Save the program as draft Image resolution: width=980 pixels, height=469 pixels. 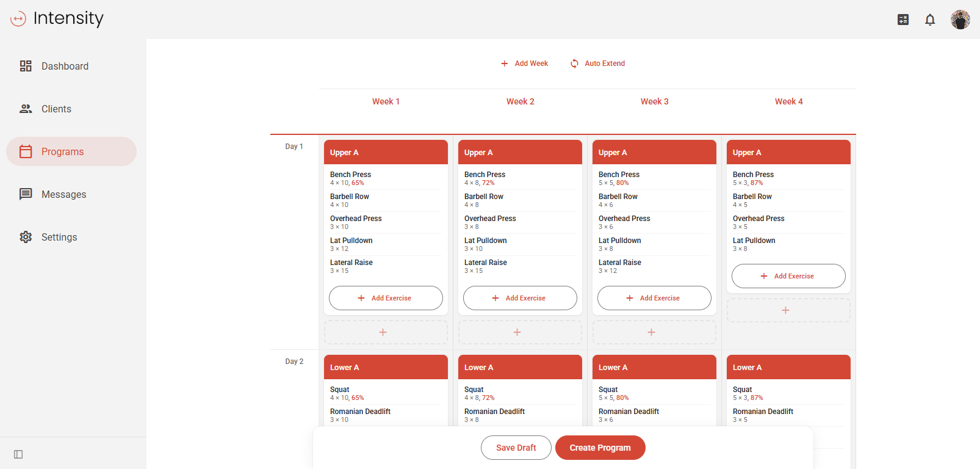(x=516, y=448)
